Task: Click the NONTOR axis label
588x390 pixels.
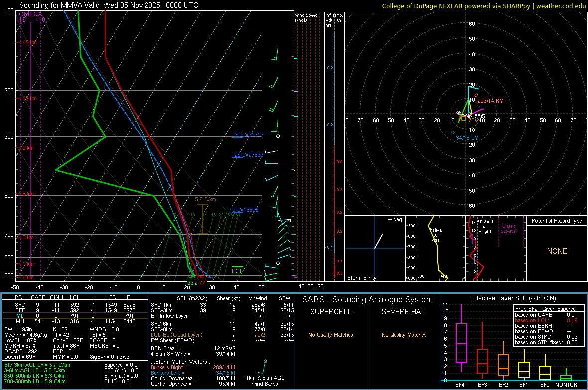Action: (x=566, y=385)
